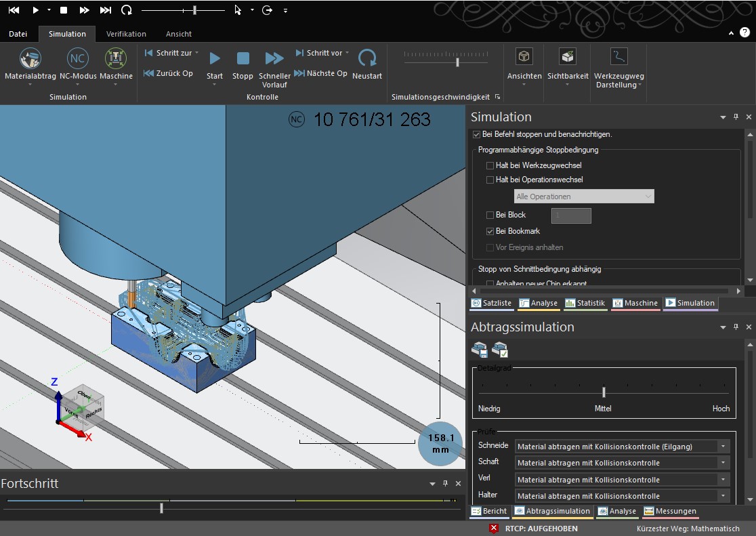
Task: Open the Maschine simulation mode icon
Action: tap(116, 64)
